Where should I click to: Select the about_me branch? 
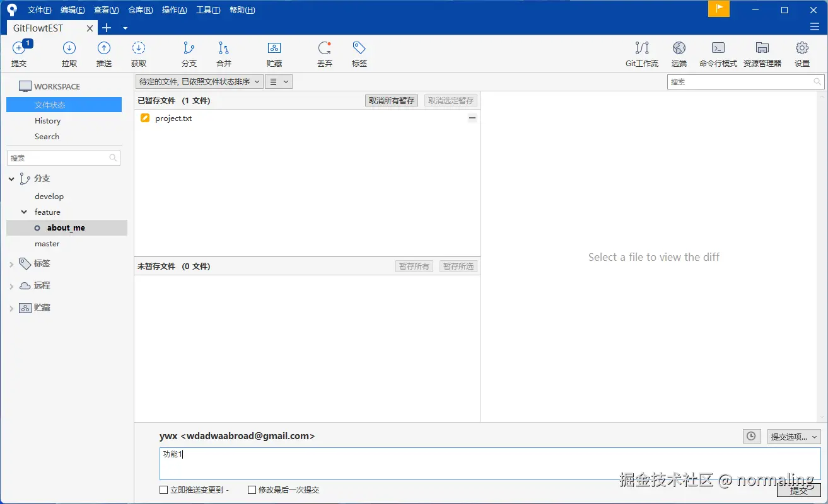(66, 228)
